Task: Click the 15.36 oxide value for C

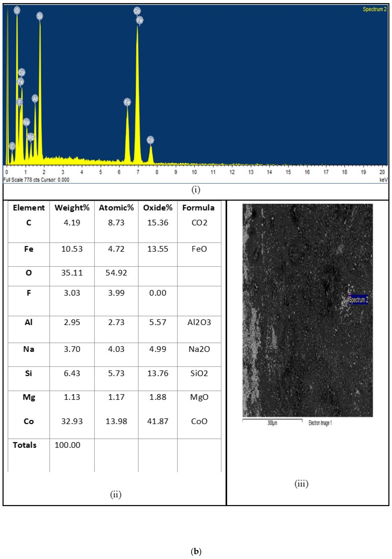Action: click(158, 222)
